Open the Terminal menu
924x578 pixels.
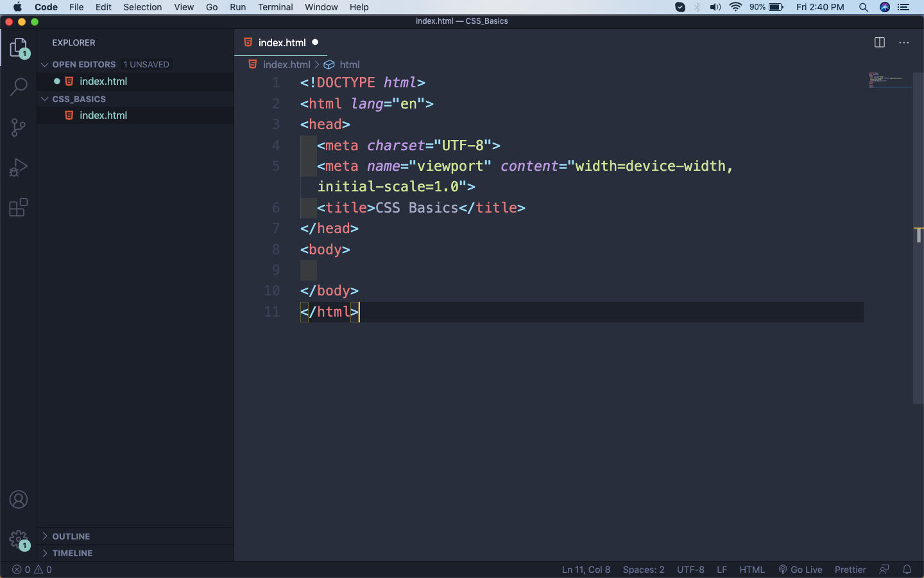[x=275, y=7]
